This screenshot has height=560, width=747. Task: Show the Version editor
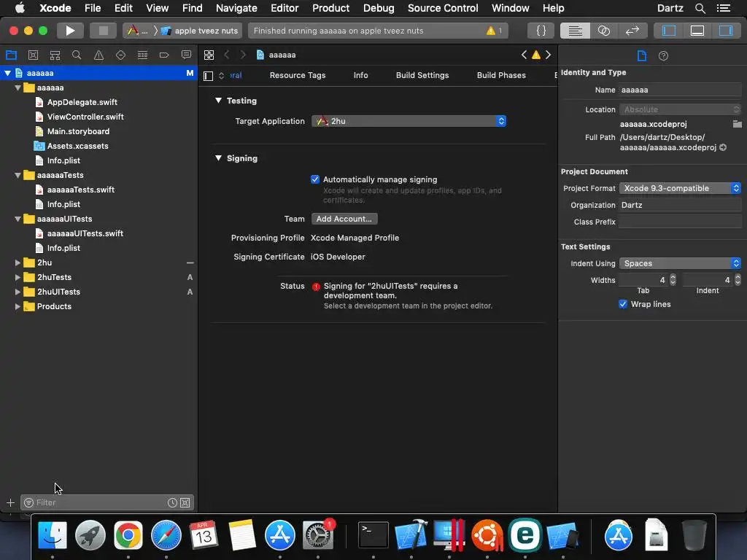(632, 31)
